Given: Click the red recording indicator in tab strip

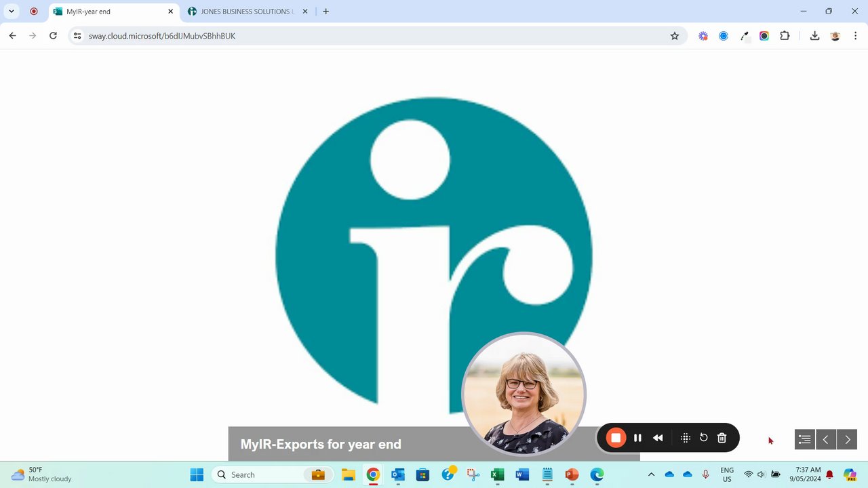Looking at the screenshot, I should click(34, 12).
